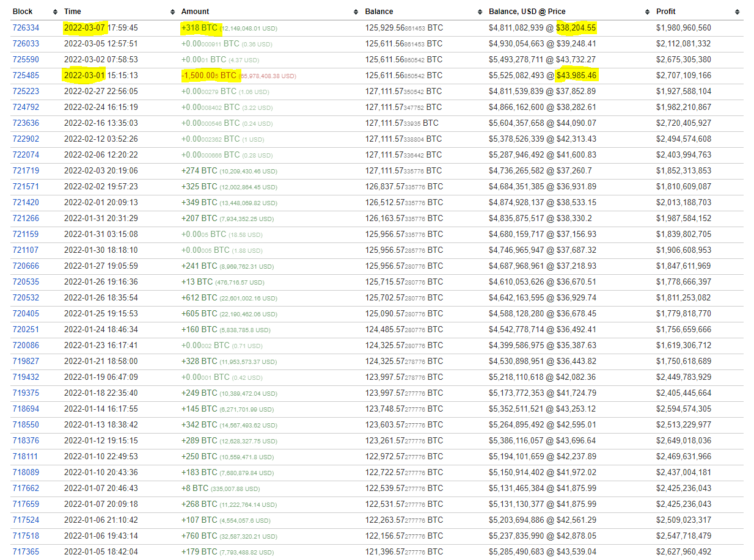Viewport: 754px width, 560px height.
Task: Open block 722902 link
Action: [x=26, y=139]
